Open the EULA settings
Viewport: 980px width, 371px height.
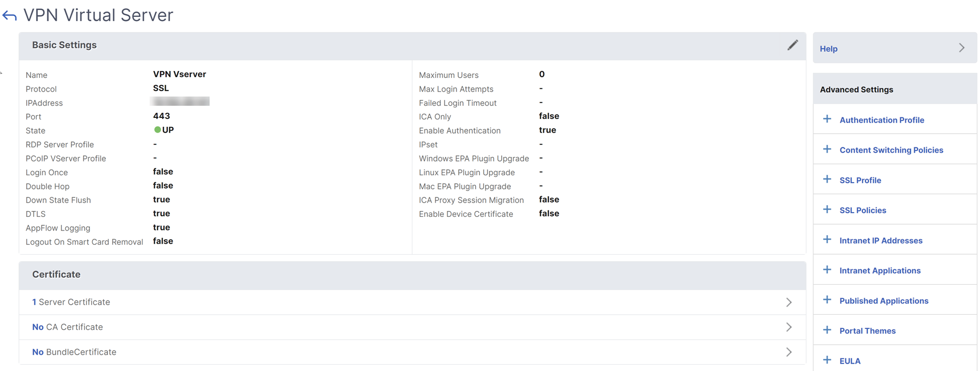pyautogui.click(x=850, y=361)
